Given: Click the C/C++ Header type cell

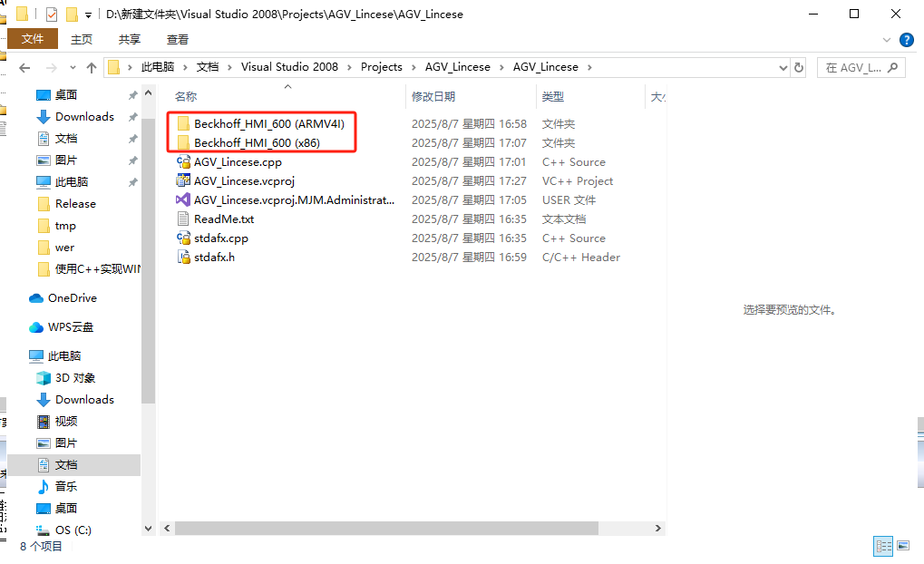Looking at the screenshot, I should [x=581, y=257].
